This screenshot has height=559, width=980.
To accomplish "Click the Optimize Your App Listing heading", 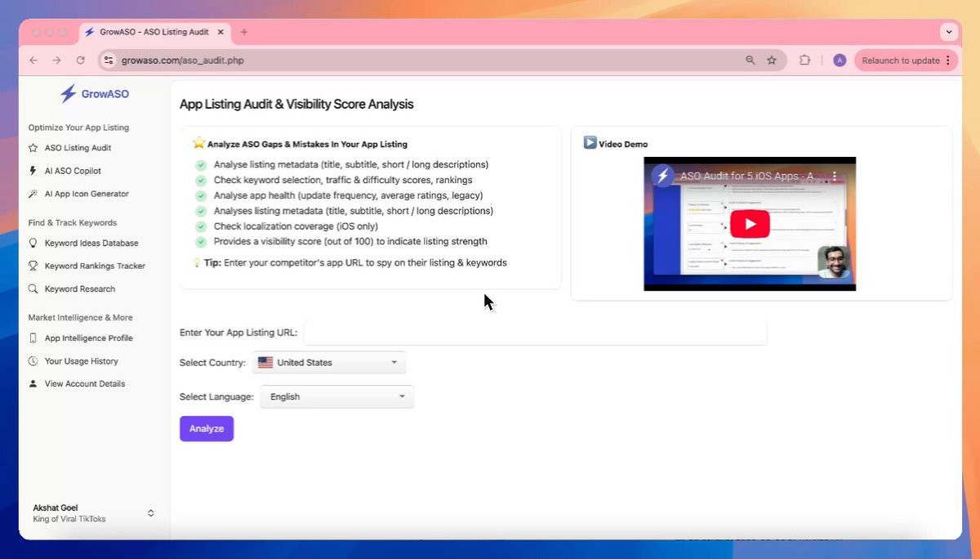I will pyautogui.click(x=78, y=127).
